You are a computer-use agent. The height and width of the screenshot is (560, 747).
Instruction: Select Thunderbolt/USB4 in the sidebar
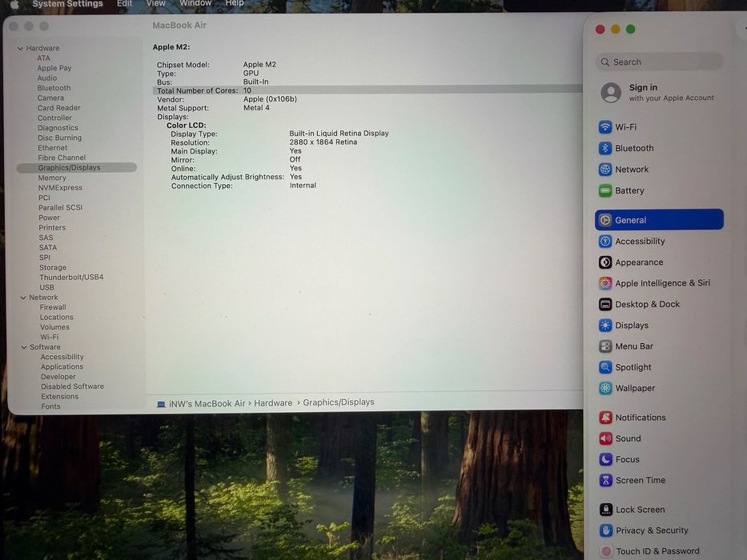click(71, 277)
